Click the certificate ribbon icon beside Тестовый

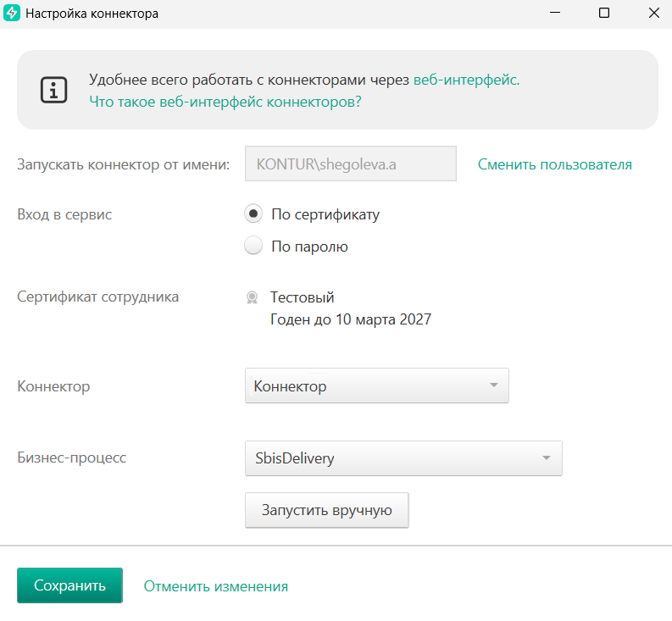pyautogui.click(x=252, y=297)
